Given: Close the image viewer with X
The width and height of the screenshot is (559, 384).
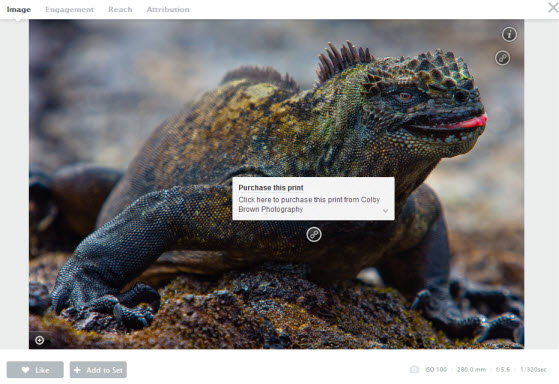Looking at the screenshot, I should click(x=553, y=7).
